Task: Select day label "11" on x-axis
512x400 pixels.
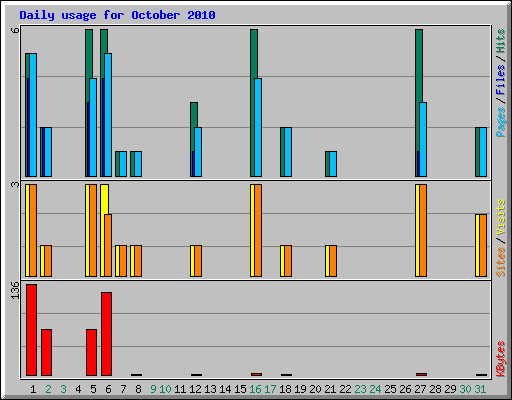Action: tap(180, 389)
